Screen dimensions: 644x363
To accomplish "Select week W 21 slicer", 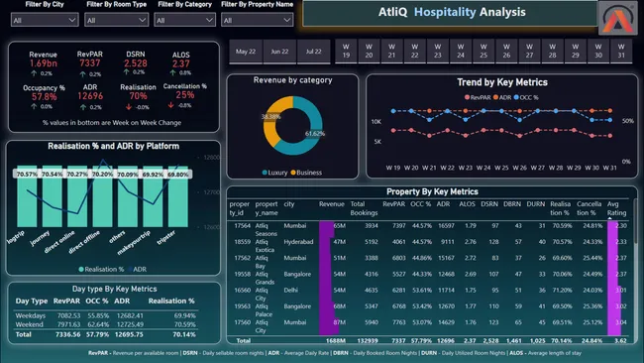I will pos(391,51).
